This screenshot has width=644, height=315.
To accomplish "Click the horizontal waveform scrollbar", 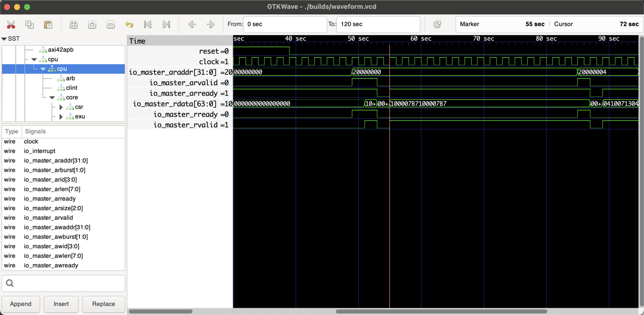I will 441,311.
